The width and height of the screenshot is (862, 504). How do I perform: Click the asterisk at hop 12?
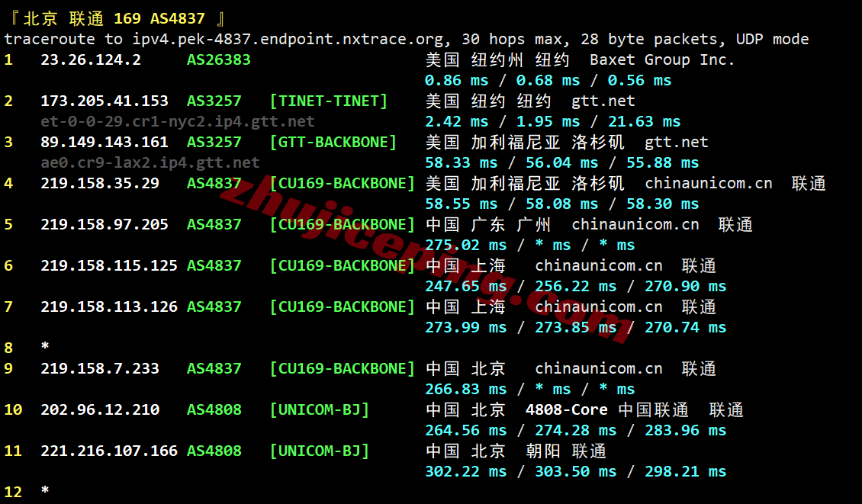(45, 491)
